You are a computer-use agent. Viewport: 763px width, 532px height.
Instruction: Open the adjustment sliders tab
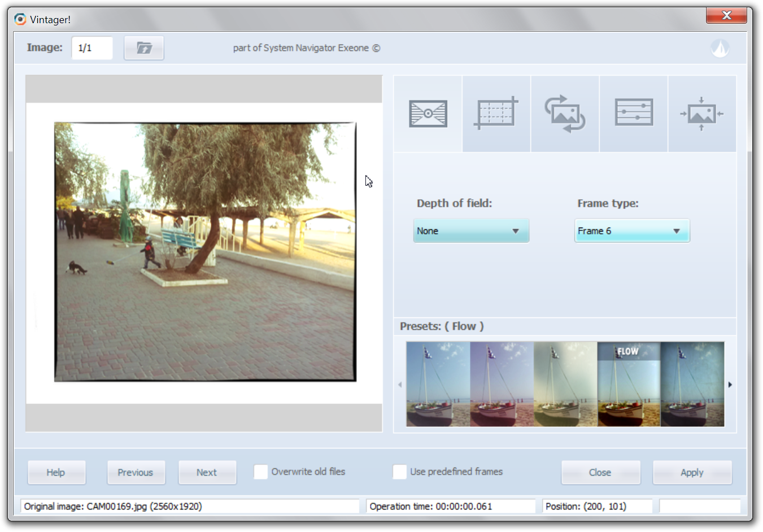tap(634, 114)
